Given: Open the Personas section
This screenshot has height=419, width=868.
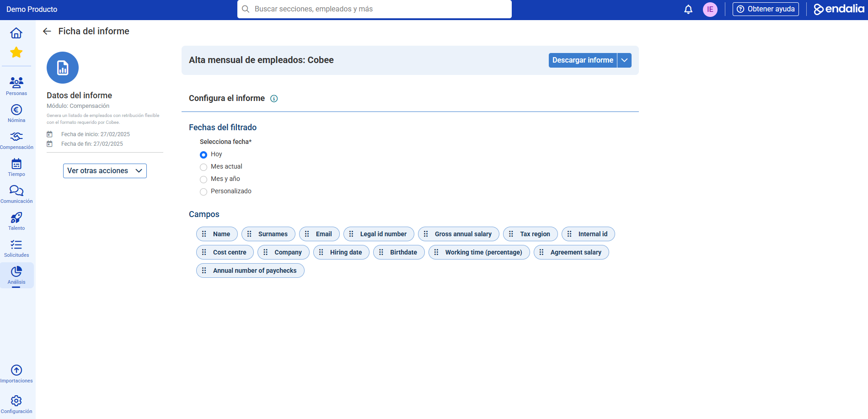Looking at the screenshot, I should pyautogui.click(x=16, y=86).
